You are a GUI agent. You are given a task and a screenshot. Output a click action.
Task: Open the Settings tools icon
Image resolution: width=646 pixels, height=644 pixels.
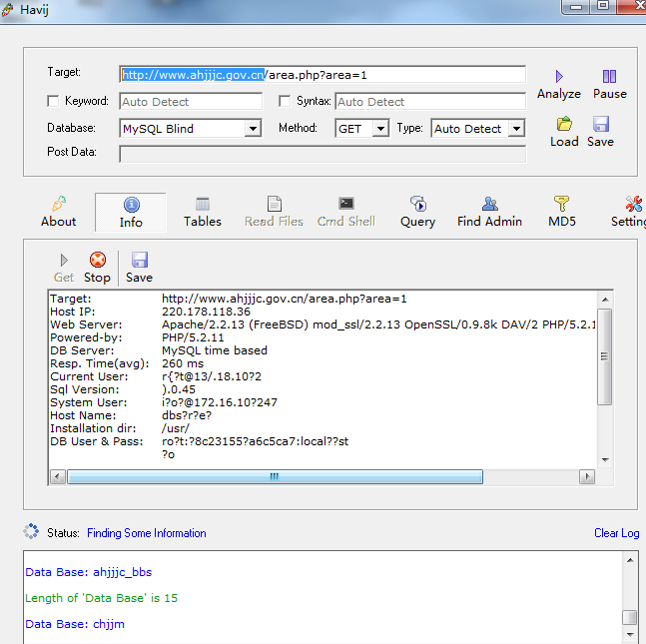point(633,204)
